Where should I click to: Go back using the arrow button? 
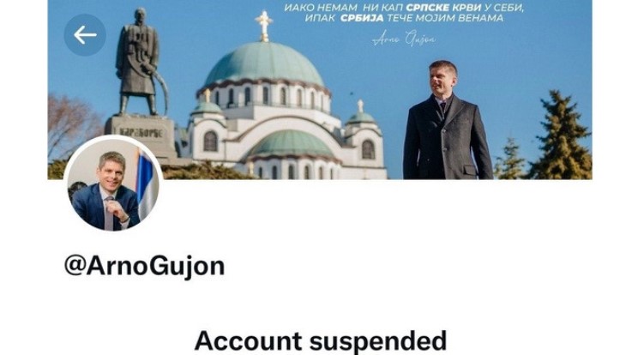(85, 35)
